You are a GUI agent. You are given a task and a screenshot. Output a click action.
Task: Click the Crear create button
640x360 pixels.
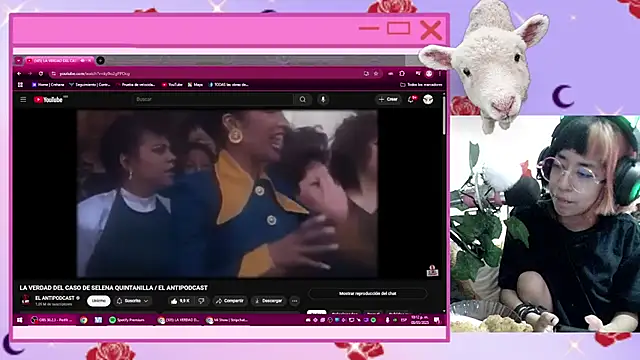pyautogui.click(x=388, y=100)
